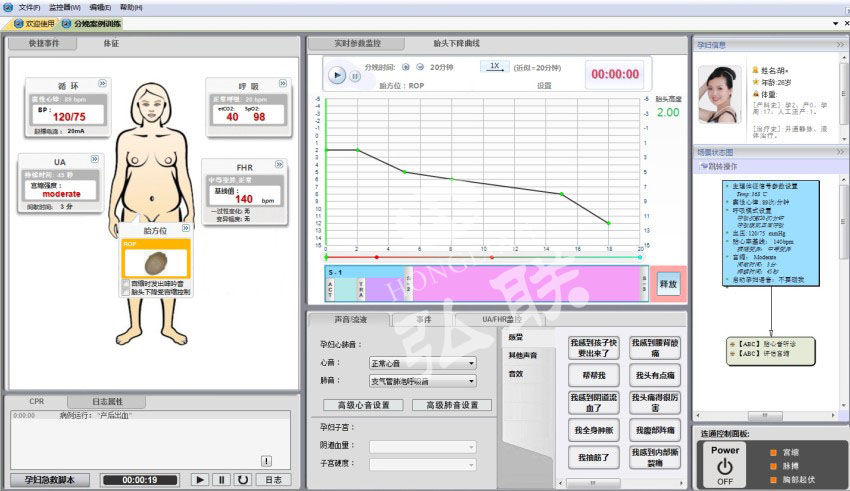Switch to the 体征 tab

(111, 43)
